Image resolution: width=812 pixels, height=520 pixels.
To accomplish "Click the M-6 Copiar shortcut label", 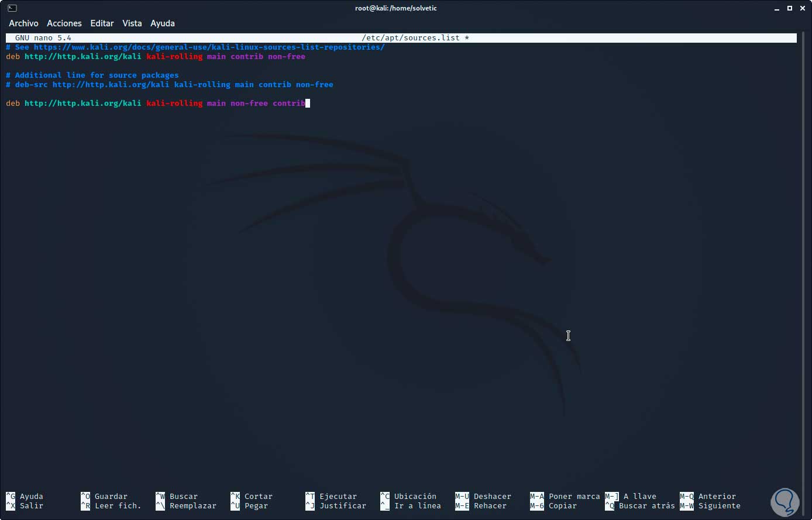I will pyautogui.click(x=553, y=506).
